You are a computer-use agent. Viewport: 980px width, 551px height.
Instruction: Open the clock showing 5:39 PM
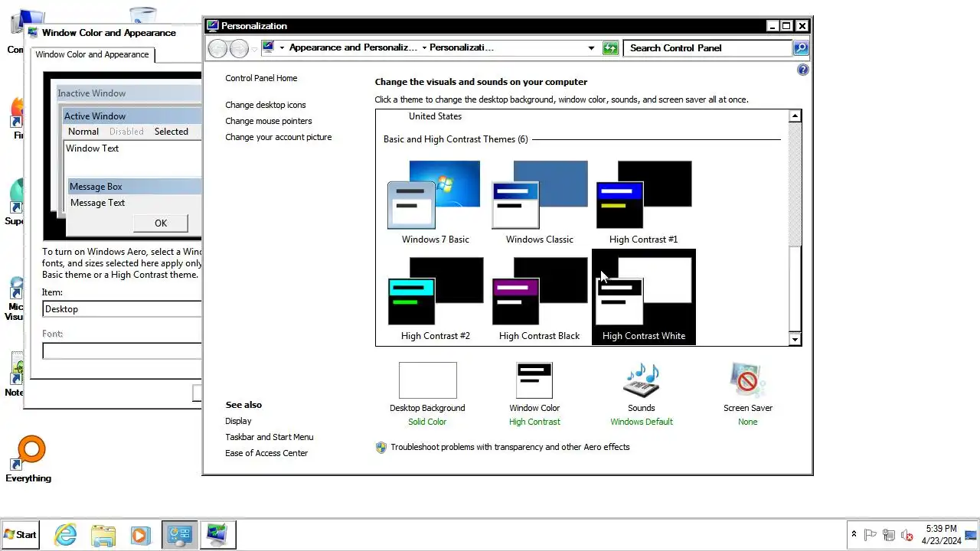[941, 535]
